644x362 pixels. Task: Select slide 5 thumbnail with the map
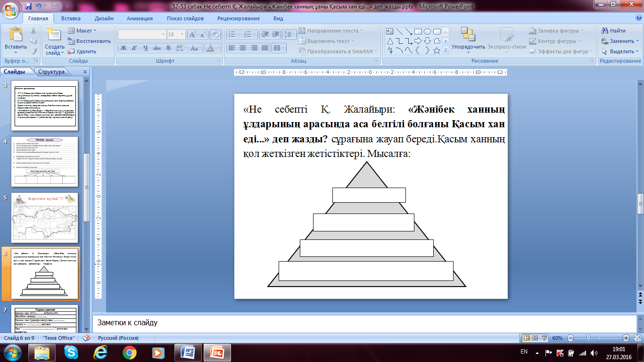click(x=45, y=217)
